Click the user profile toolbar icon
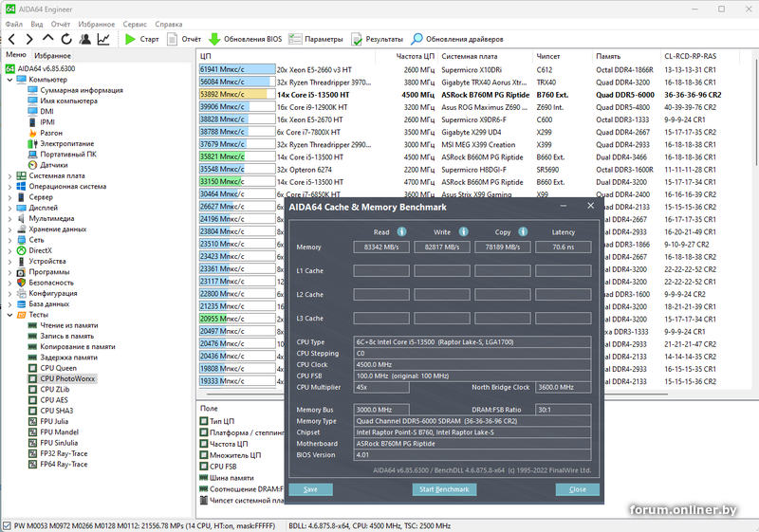759x532 pixels. [x=85, y=39]
